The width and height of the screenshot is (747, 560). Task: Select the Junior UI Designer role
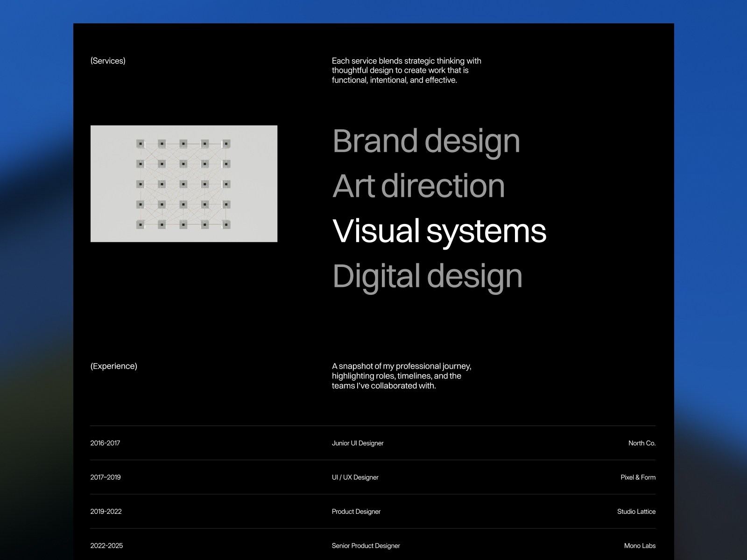point(357,443)
